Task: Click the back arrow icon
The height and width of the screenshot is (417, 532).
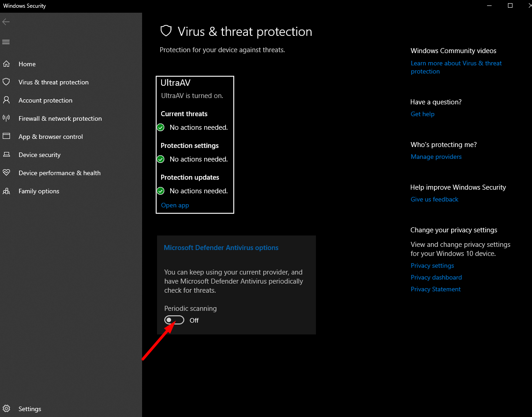Action: pos(6,22)
